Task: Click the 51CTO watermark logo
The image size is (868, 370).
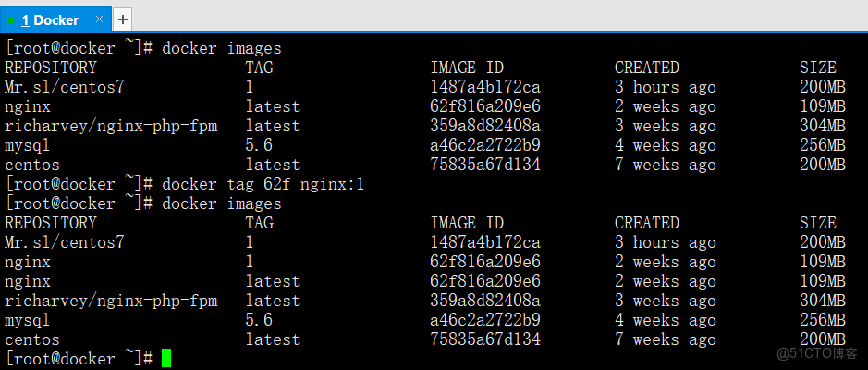Action: [817, 352]
